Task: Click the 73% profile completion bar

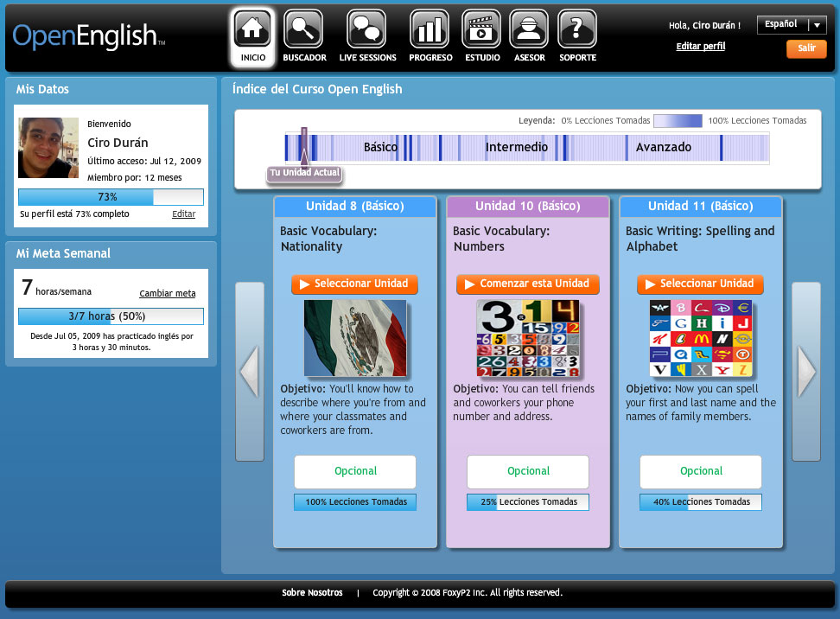Action: tap(111, 197)
